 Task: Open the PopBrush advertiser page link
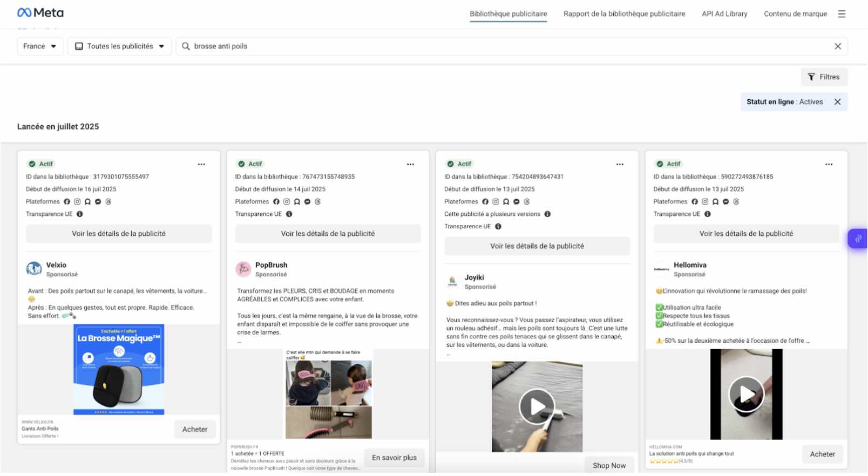[271, 265]
